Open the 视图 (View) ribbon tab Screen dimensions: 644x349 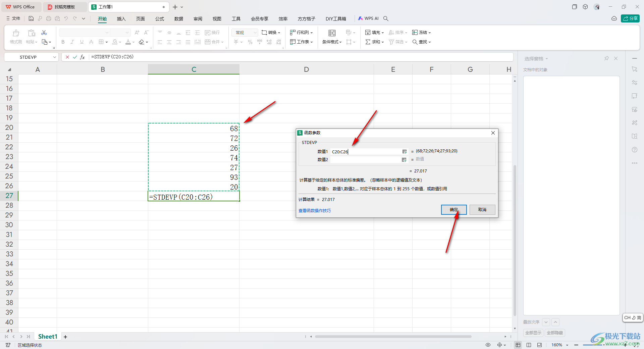tap(217, 19)
